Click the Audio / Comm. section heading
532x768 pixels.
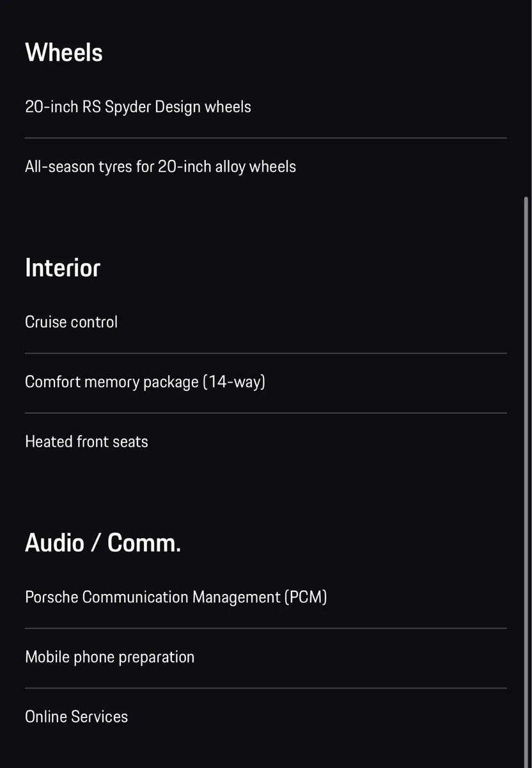(103, 543)
